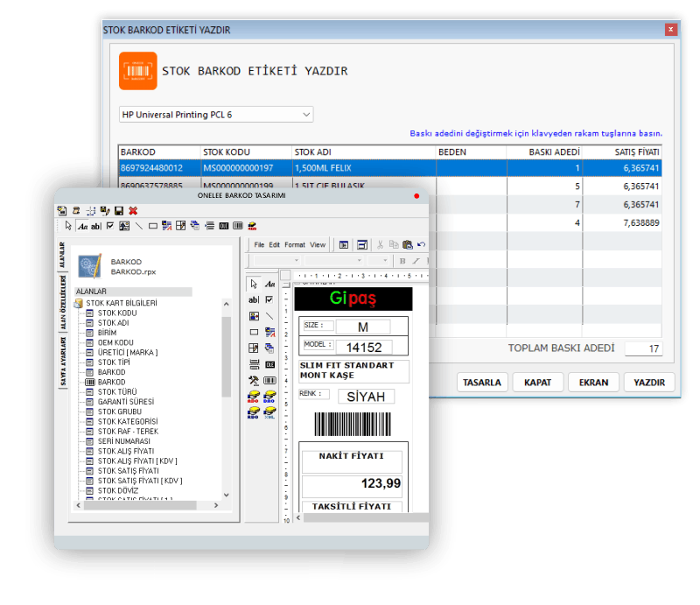Select the XML data source tool
The width and height of the screenshot is (700, 605).
(269, 412)
